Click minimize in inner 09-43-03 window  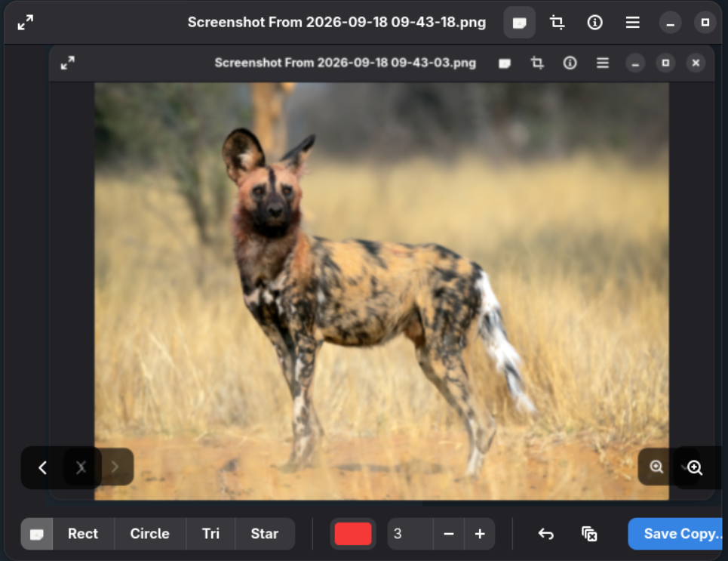click(635, 63)
